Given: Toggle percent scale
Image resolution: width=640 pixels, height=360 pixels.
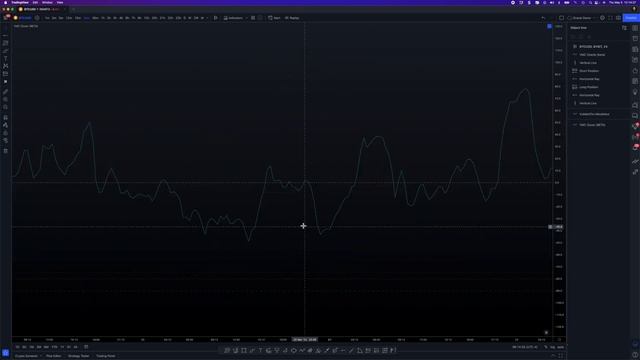Looking at the screenshot, I should pyautogui.click(x=546, y=347).
